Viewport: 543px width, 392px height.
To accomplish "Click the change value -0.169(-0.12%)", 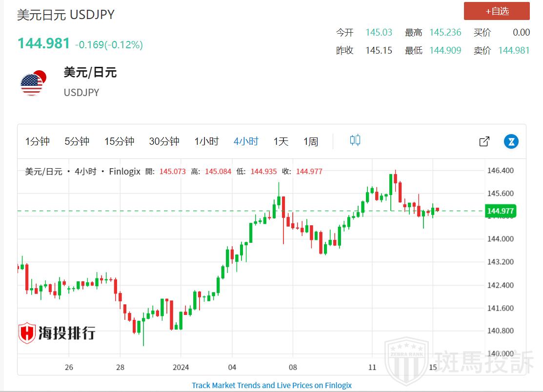I will pyautogui.click(x=109, y=45).
